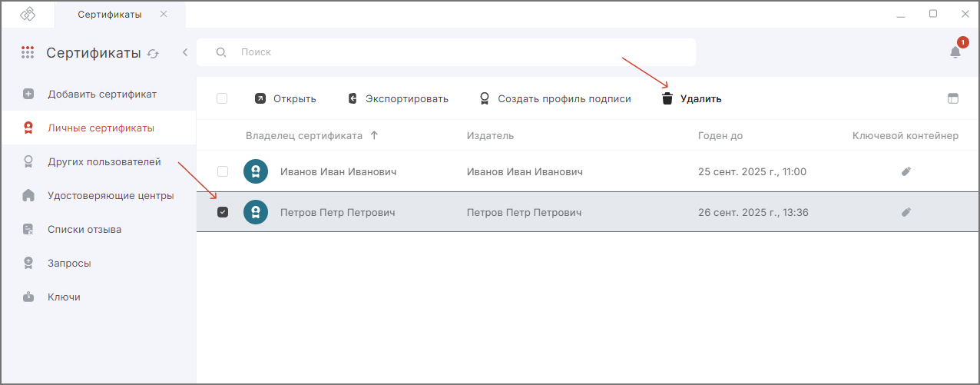
Task: Open Других пользователей section
Action: [x=98, y=161]
